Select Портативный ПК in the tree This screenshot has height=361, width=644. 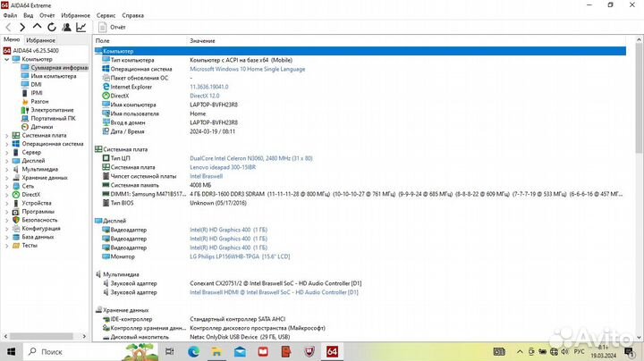tap(48, 118)
